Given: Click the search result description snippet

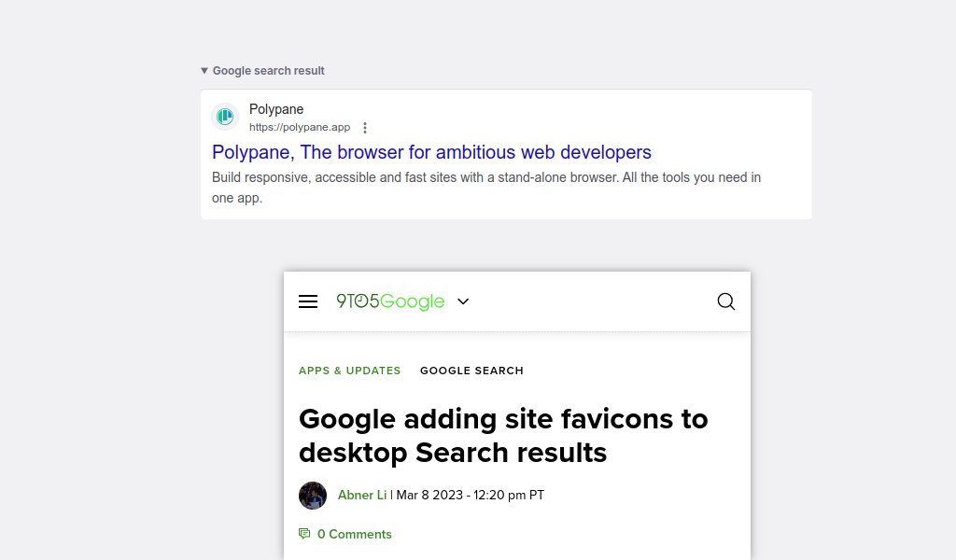Looking at the screenshot, I should (x=485, y=188).
